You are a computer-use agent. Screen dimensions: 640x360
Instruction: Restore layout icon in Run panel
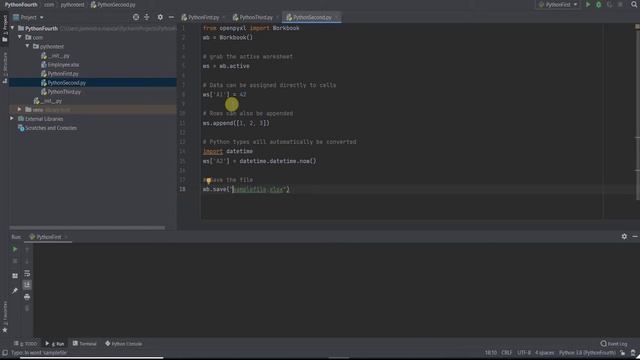point(15,276)
